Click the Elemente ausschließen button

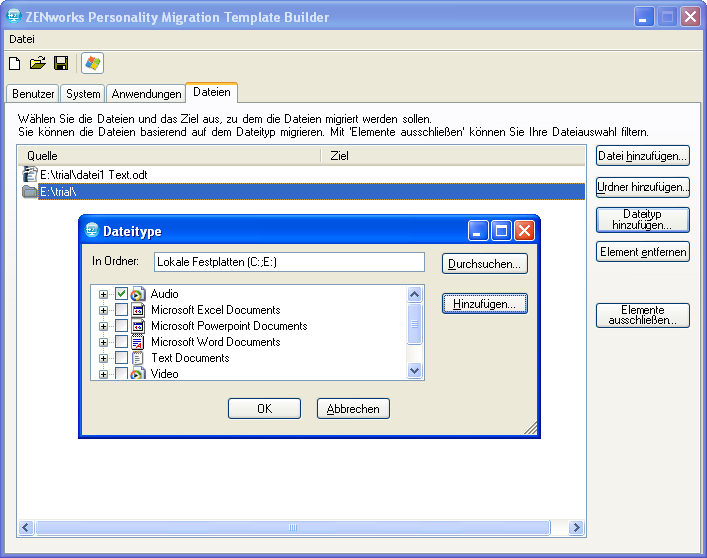643,315
